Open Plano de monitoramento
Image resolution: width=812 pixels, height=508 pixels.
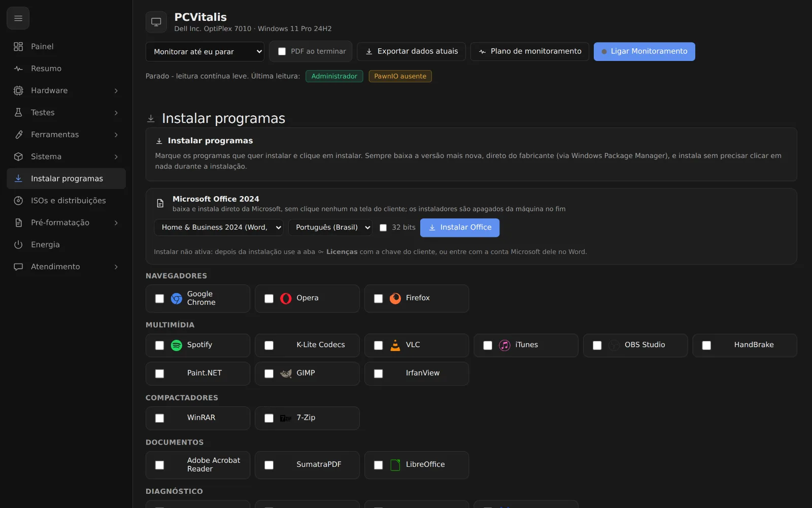point(530,51)
